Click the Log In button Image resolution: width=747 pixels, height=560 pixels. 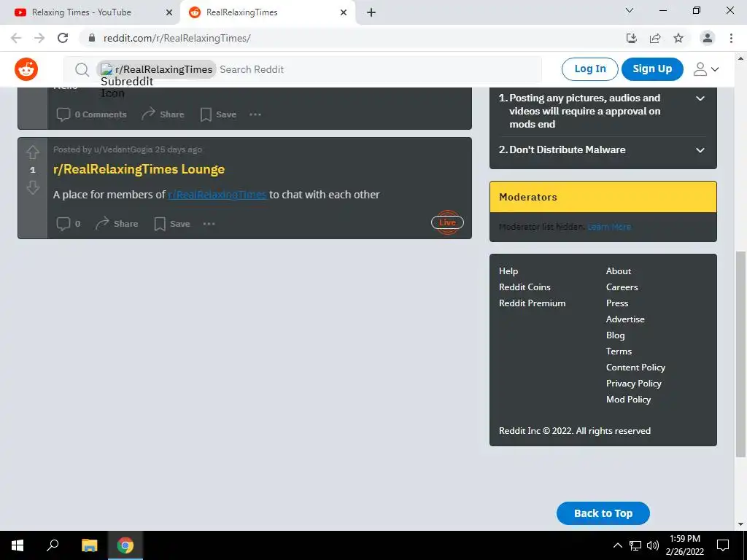[x=589, y=69]
